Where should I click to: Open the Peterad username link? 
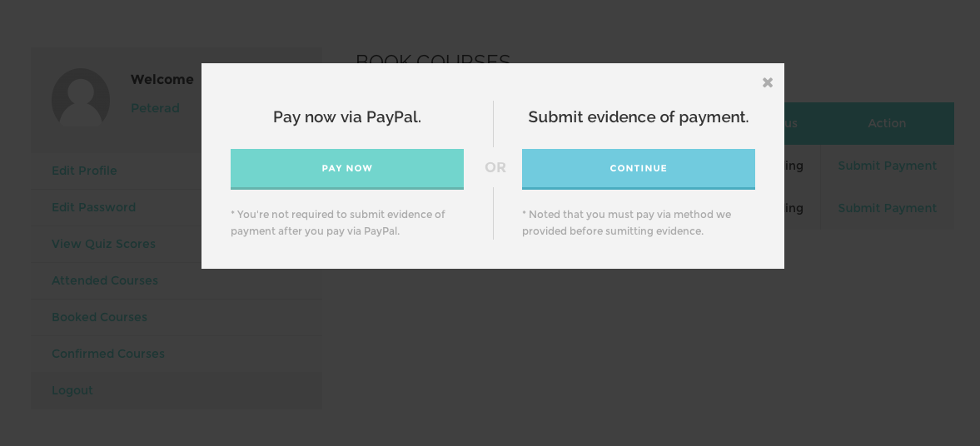(155, 108)
